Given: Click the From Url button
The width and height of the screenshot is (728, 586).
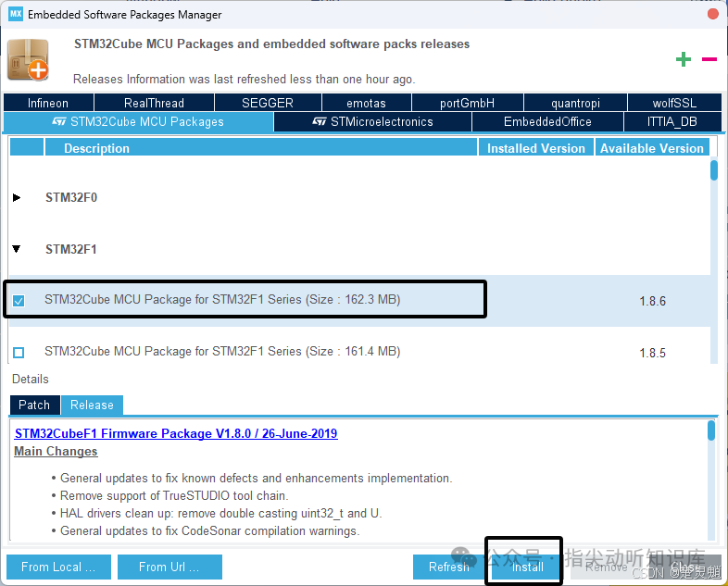Looking at the screenshot, I should 169,567.
